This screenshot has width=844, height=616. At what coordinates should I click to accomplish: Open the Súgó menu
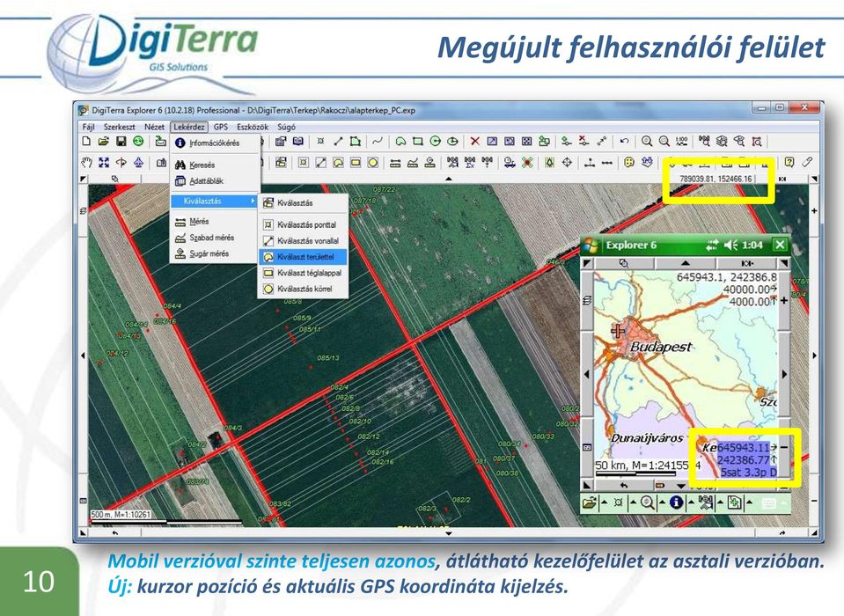coord(286,127)
